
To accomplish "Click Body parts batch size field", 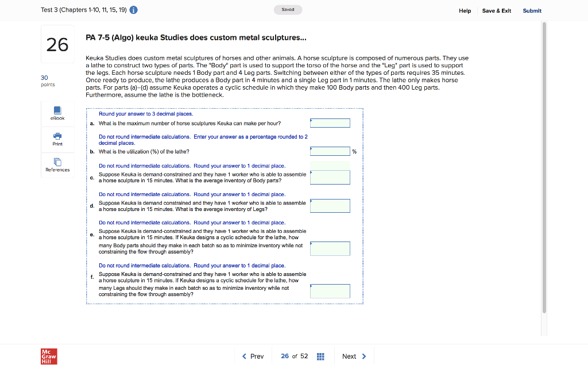I will 330,248.
